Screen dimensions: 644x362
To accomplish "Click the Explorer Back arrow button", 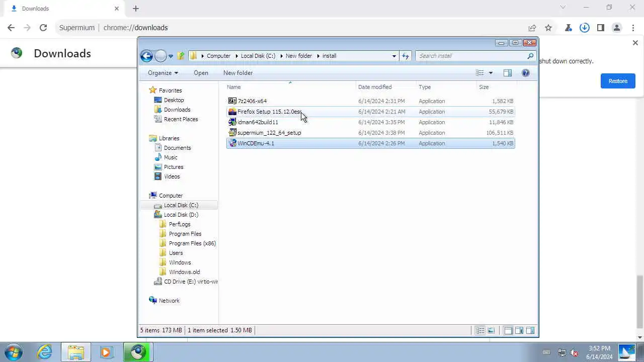I will 146,56.
